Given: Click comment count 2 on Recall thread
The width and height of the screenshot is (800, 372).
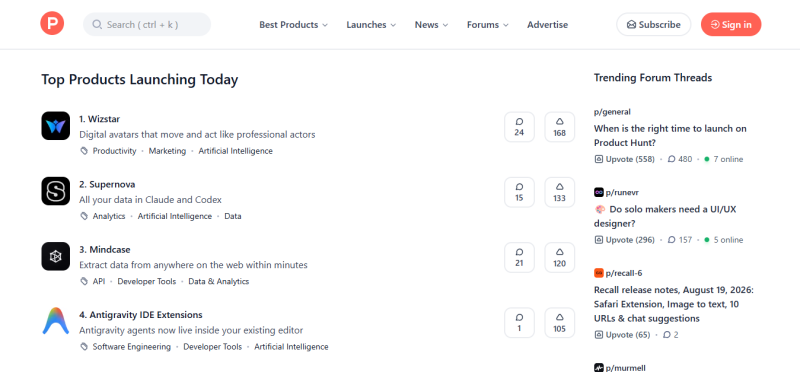Looking at the screenshot, I should pyautogui.click(x=670, y=335).
